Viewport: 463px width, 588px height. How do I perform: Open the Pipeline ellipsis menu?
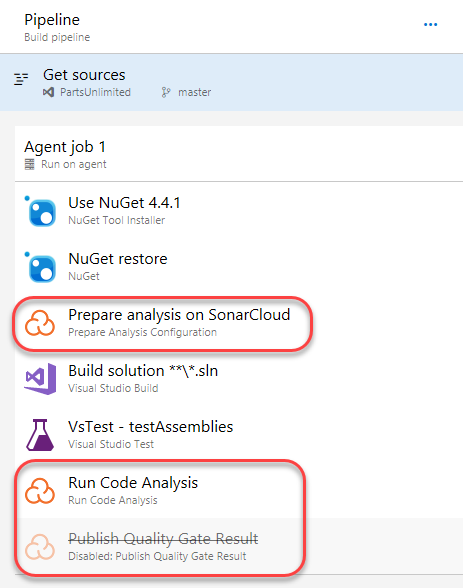click(430, 24)
